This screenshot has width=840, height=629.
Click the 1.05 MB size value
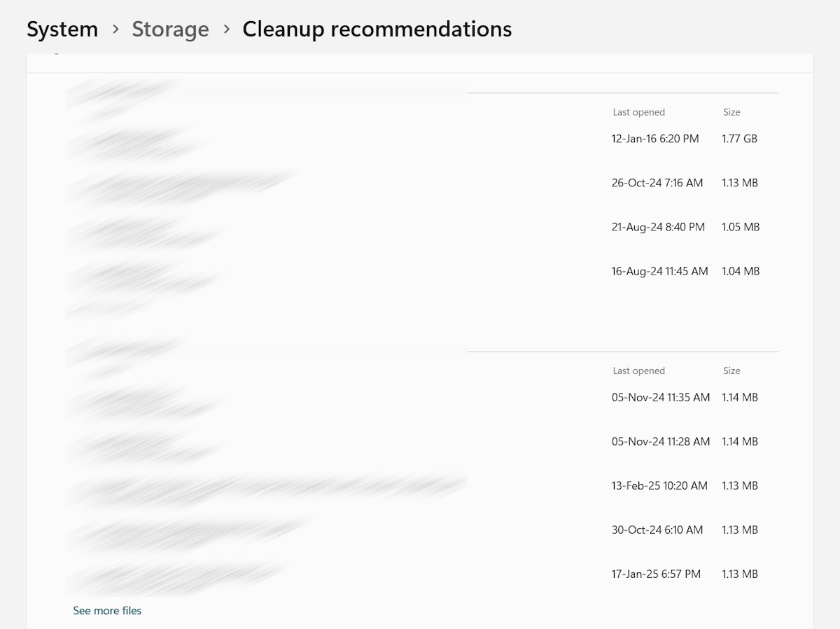click(x=741, y=227)
